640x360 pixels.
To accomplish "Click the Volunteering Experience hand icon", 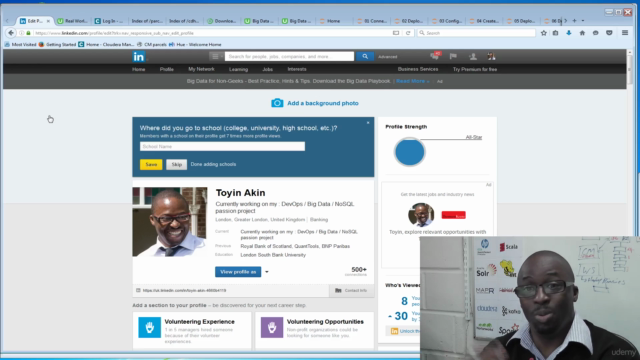I will [149, 327].
